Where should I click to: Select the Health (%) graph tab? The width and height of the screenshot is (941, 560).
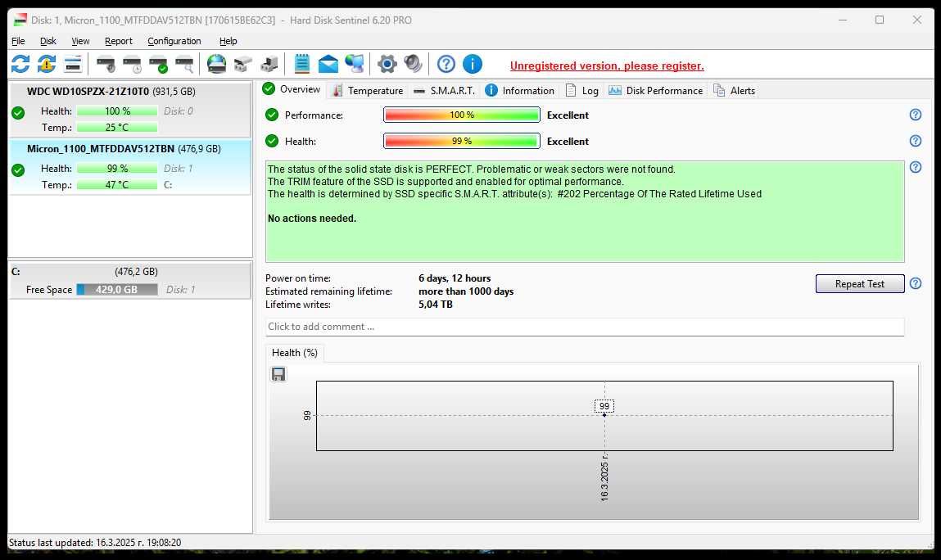(295, 353)
